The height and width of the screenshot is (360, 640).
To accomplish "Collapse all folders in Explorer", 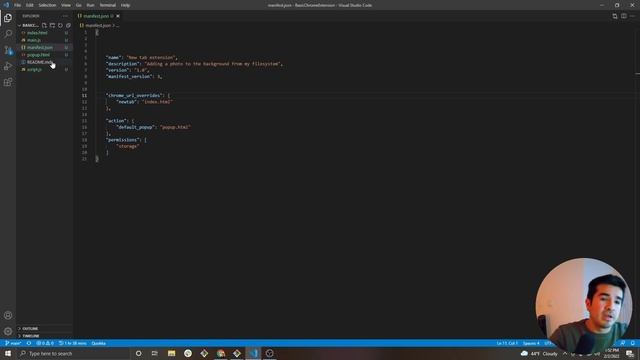I will click(68, 25).
